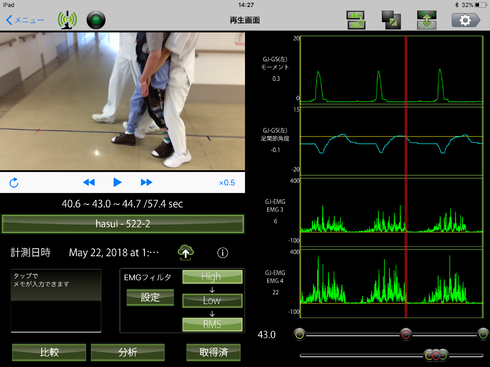Fast-forward the video playback
The image size is (490, 367).
pos(146,182)
